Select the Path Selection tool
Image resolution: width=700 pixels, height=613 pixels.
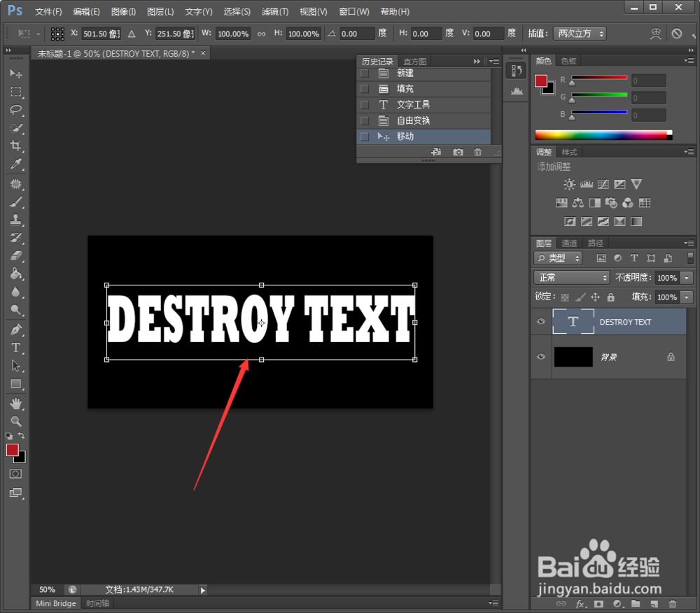[16, 366]
